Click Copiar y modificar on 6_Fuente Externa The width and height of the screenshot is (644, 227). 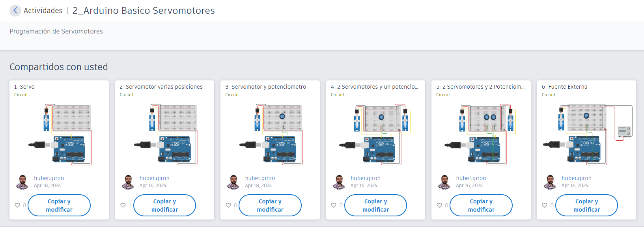pos(587,205)
